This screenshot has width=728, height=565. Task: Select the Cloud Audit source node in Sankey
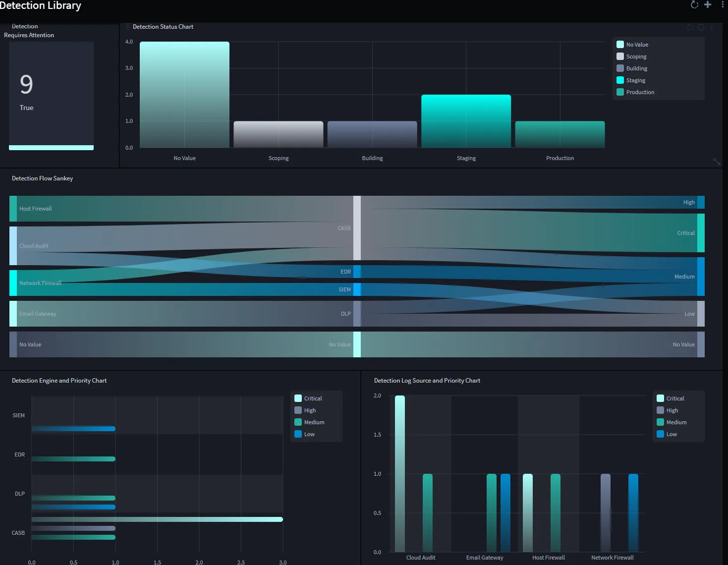point(13,246)
